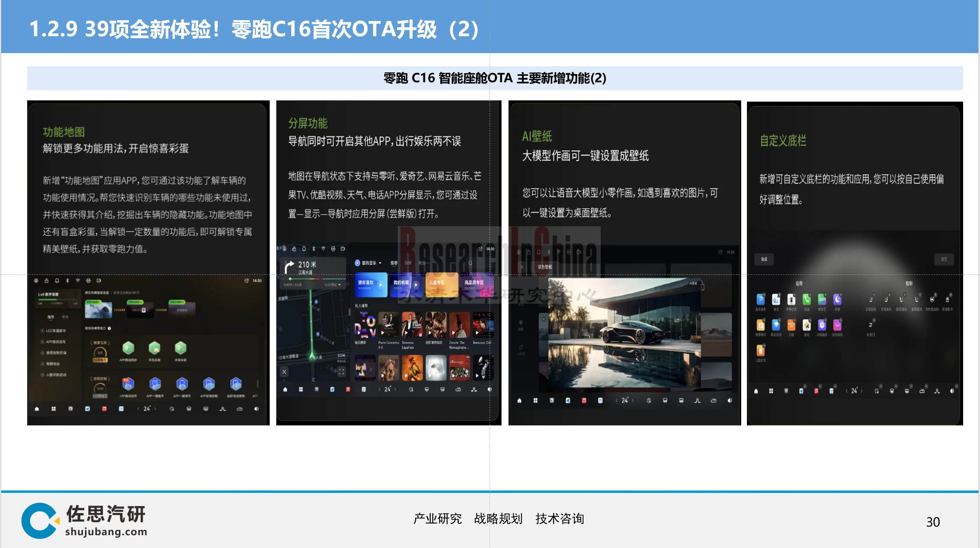980x548 pixels.
Task: Tap Wi-Fi status icon in 功能地图 panel
Action: click(78, 281)
